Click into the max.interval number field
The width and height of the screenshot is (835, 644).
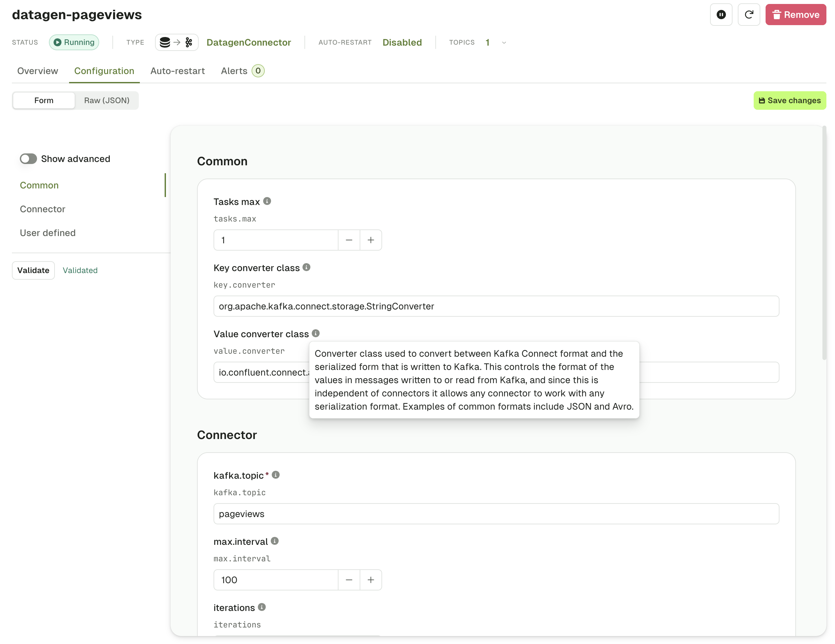(x=276, y=580)
